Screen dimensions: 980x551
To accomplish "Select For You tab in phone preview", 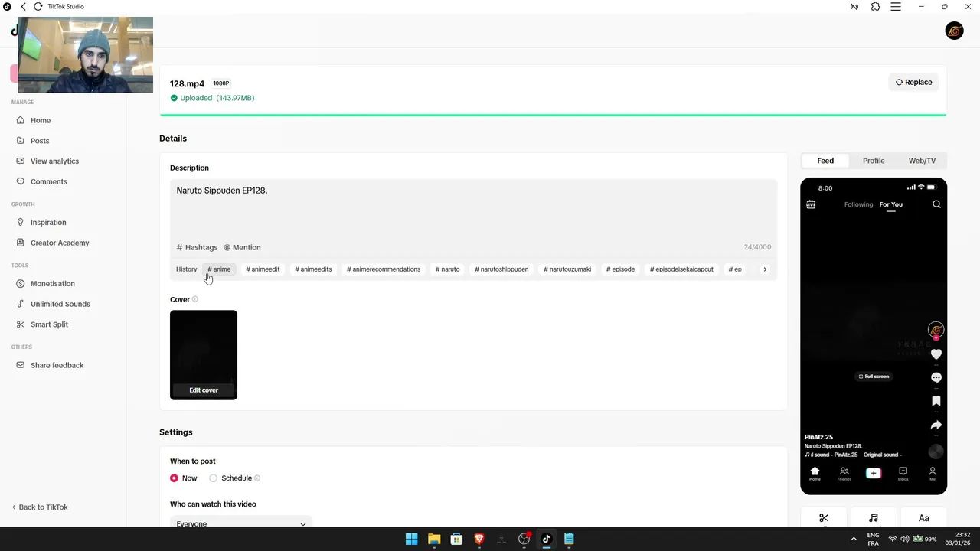I will (x=890, y=204).
